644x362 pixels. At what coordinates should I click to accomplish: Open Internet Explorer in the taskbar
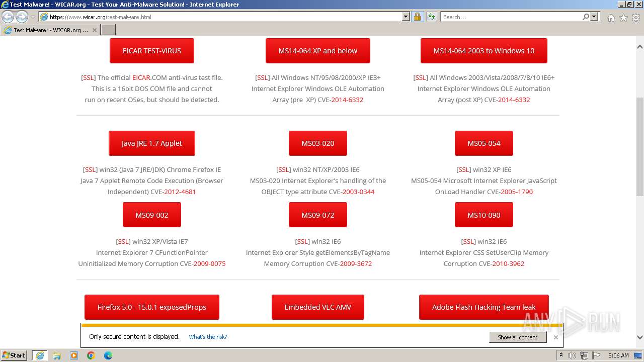point(40,355)
